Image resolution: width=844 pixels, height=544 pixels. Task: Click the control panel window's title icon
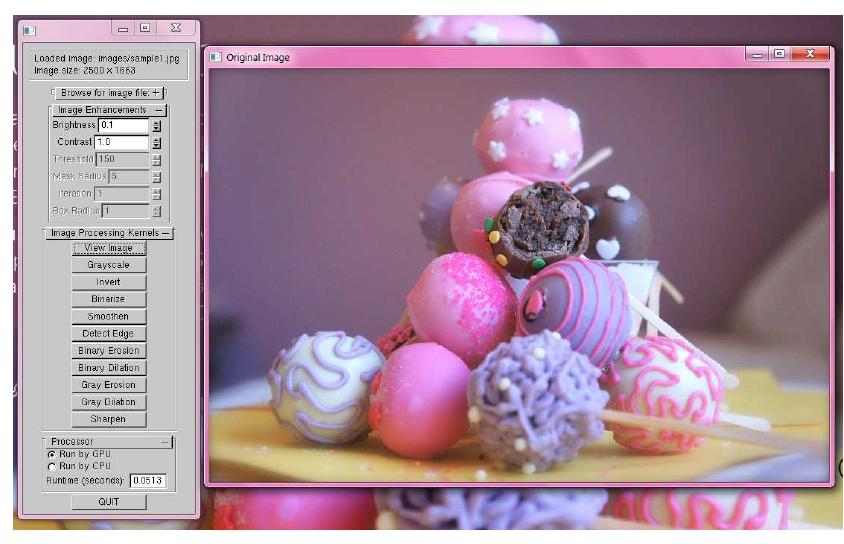[29, 30]
